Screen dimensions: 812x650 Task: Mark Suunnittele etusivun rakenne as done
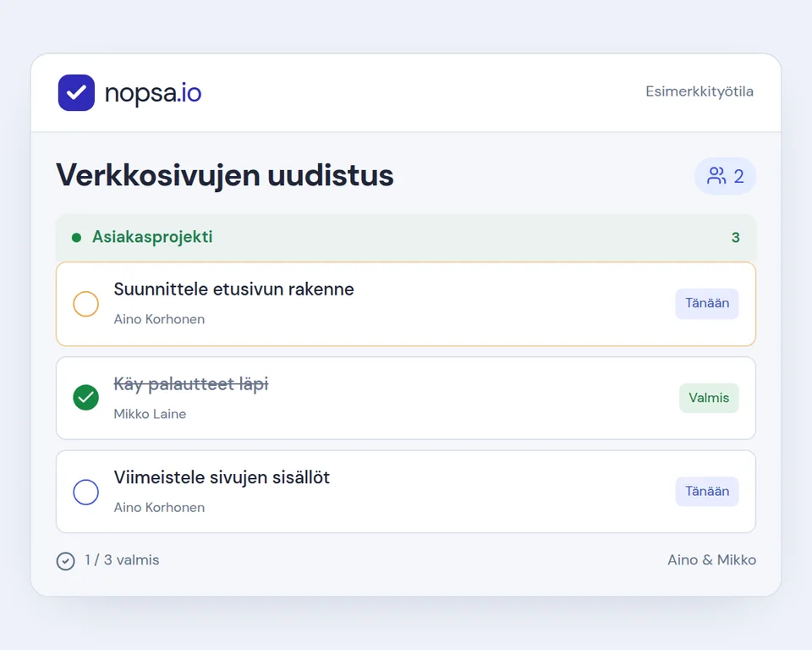coord(86,304)
